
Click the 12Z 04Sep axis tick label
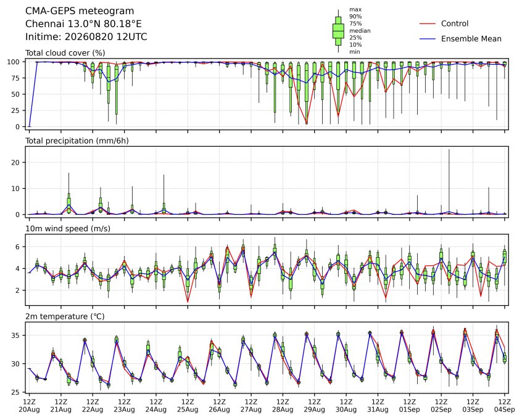tap(505, 406)
